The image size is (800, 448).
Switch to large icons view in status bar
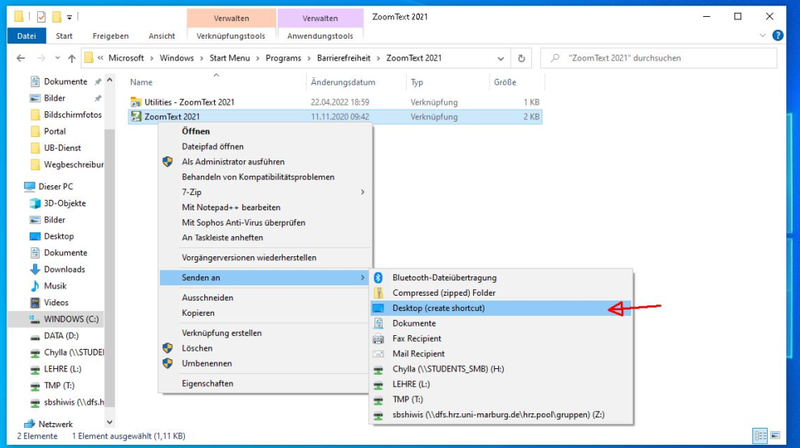[775, 436]
